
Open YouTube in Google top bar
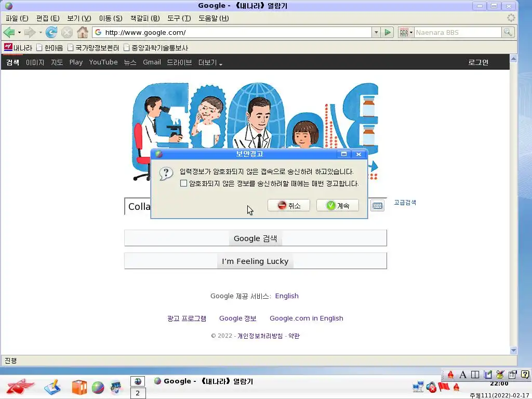click(103, 62)
